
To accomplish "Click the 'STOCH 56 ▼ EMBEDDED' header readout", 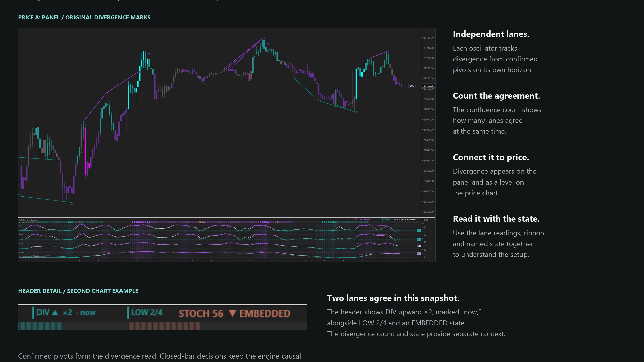I will pyautogui.click(x=234, y=313).
